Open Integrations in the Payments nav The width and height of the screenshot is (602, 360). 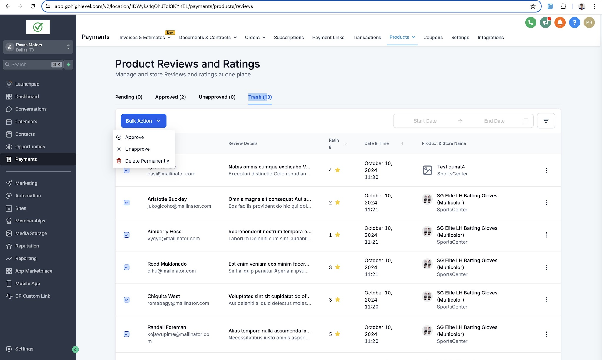pos(491,38)
